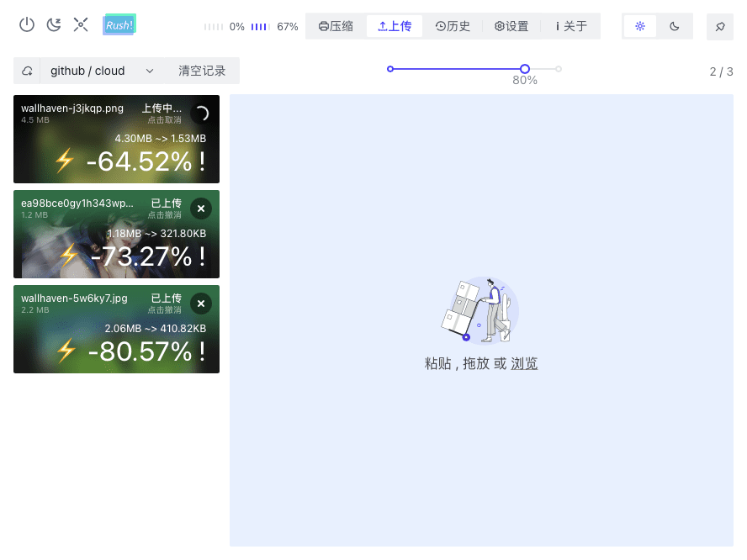Remove wallhaven-5w6ky7.jpg upload with X button
Image resolution: width=747 pixels, height=560 pixels.
click(201, 304)
